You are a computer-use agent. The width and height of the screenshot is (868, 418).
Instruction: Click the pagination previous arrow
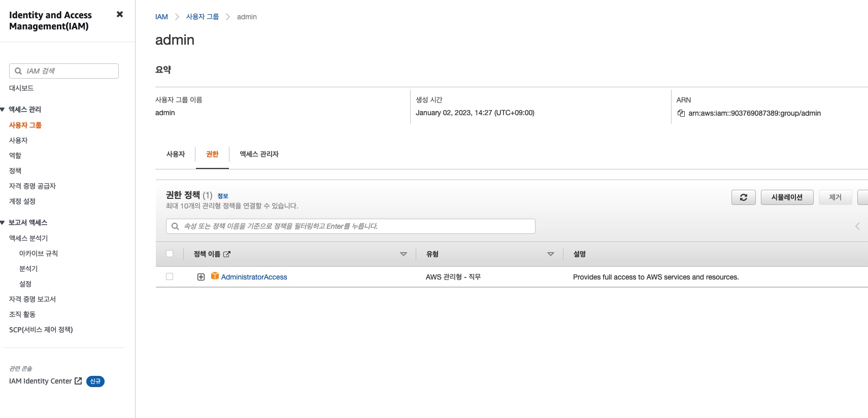click(x=857, y=226)
